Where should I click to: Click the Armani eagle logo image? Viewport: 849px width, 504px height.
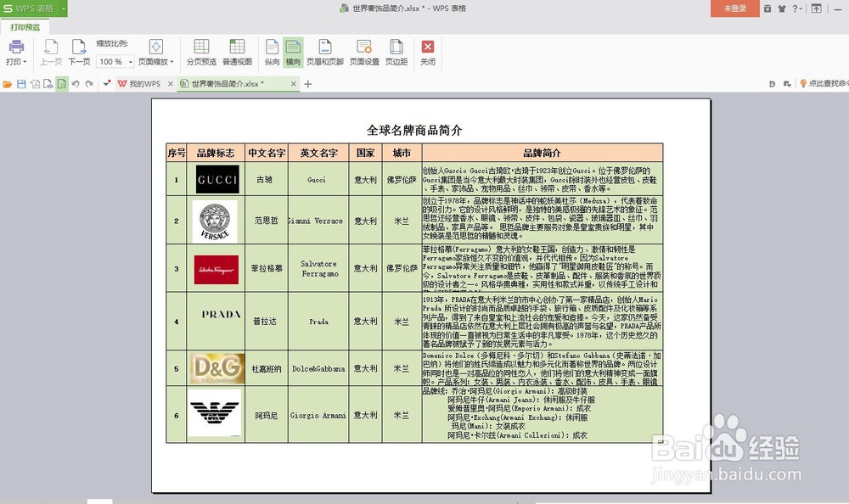215,413
